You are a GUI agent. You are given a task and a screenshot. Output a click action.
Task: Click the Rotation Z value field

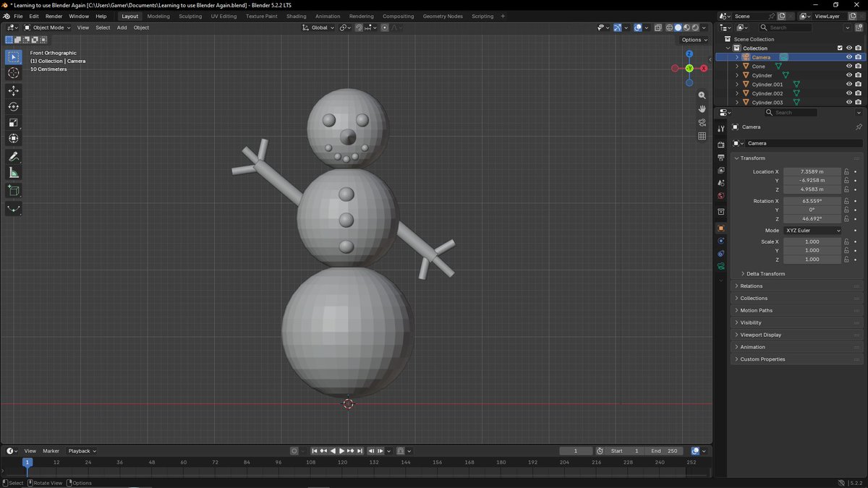coord(812,218)
